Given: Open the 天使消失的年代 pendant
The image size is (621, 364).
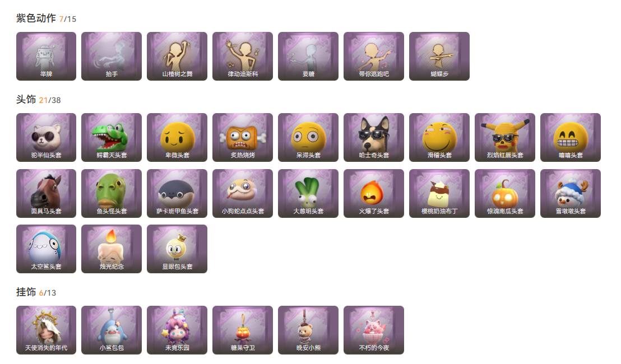Looking at the screenshot, I should pyautogui.click(x=46, y=330).
